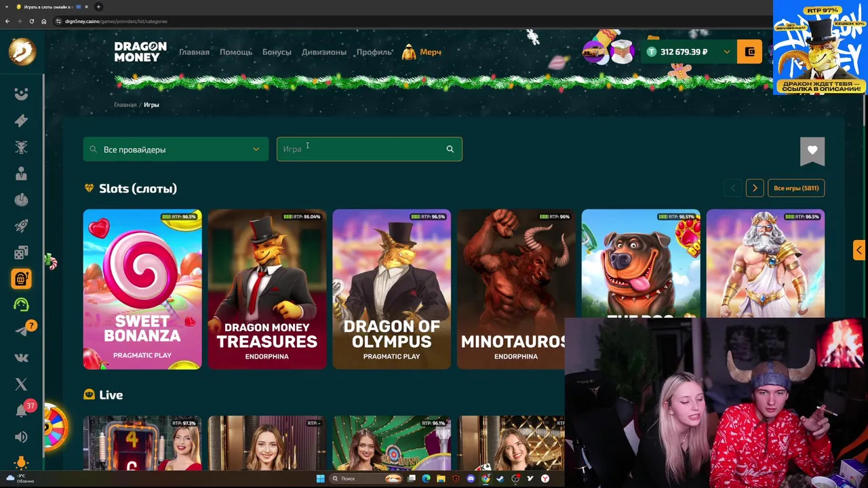Open notifications bell with 37 badge
The width and height of the screenshot is (868, 488).
click(22, 410)
